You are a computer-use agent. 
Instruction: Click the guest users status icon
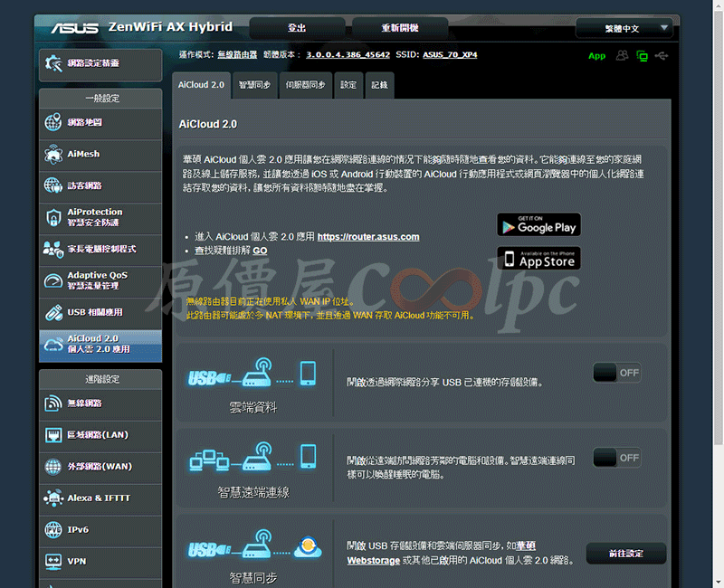[x=622, y=56]
